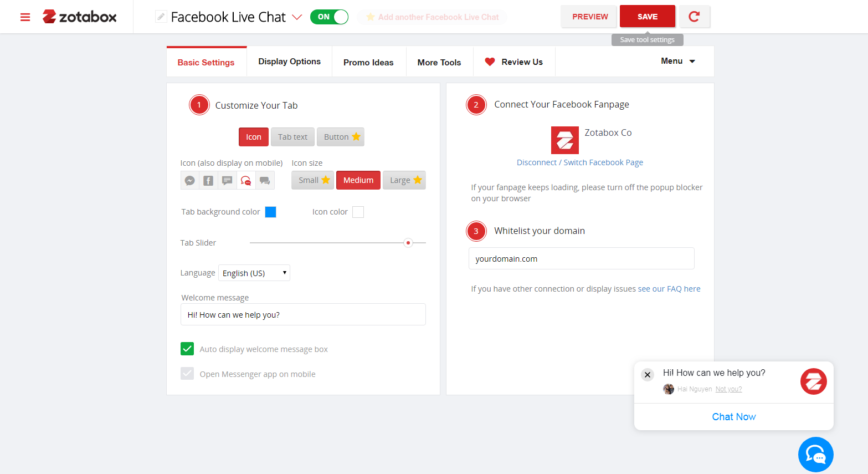The image size is (868, 474).
Task: Choose the Facebook 'f' icon style
Action: tap(208, 180)
